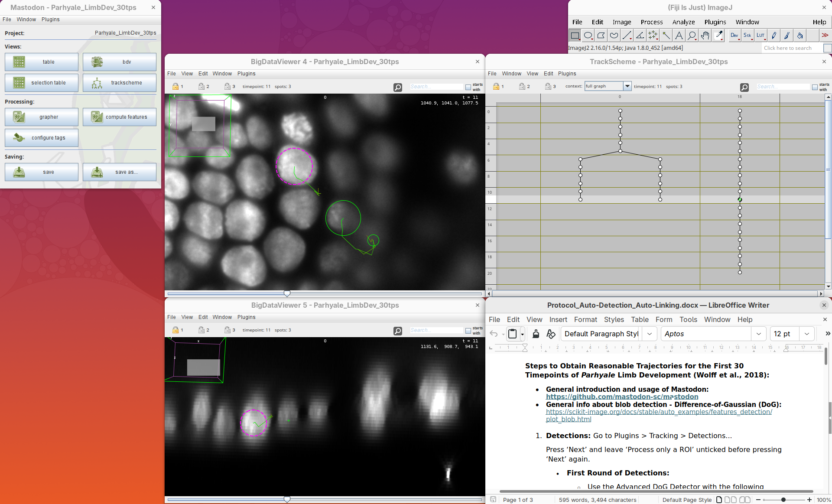This screenshot has height=504, width=832.
Task: Click the 'compute features' button
Action: pyautogui.click(x=120, y=117)
